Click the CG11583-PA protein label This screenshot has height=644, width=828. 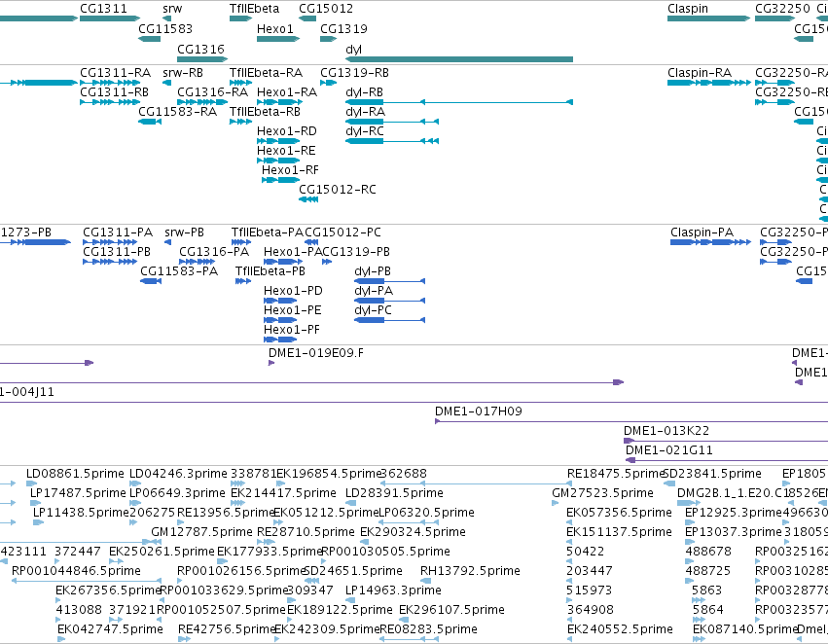click(179, 270)
